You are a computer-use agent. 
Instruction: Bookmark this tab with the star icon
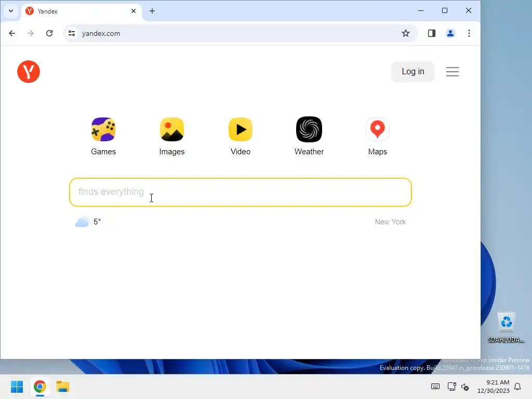[405, 33]
